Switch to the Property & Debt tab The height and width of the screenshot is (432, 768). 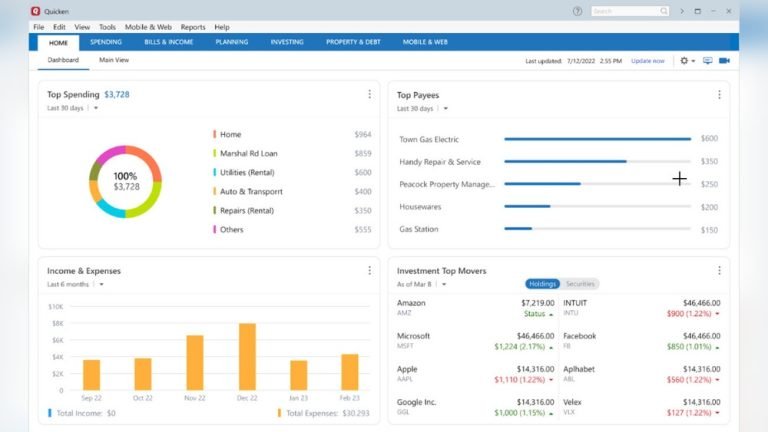pyautogui.click(x=353, y=42)
